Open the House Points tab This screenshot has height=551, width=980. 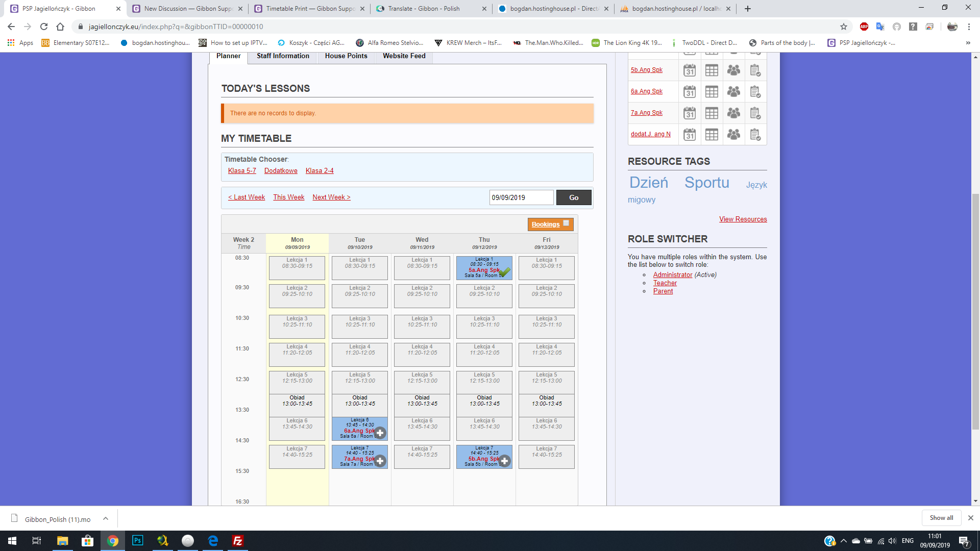pyautogui.click(x=346, y=56)
